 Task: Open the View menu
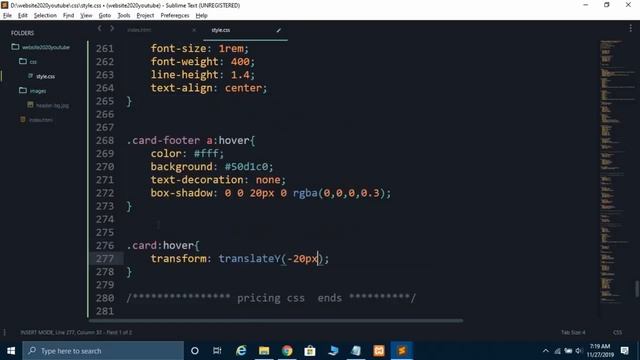pos(86,16)
